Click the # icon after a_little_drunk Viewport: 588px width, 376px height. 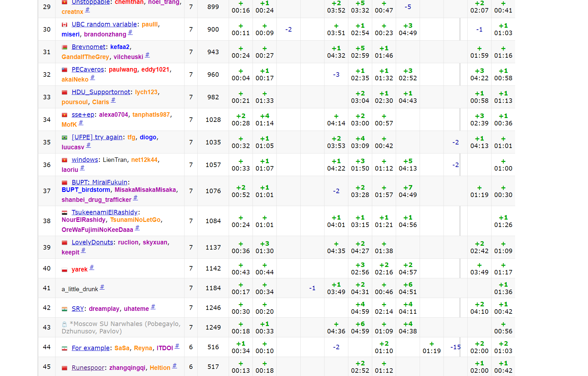[102, 287]
